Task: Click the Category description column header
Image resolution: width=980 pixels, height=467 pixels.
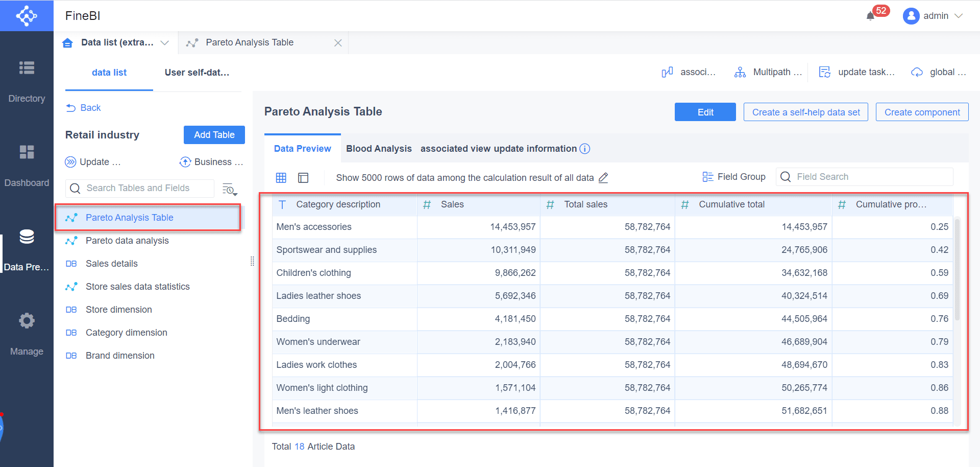Action: (345, 204)
